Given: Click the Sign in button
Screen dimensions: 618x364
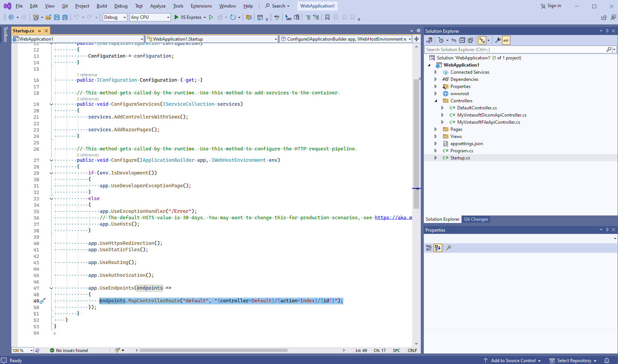Looking at the screenshot, I should click(x=551, y=6).
